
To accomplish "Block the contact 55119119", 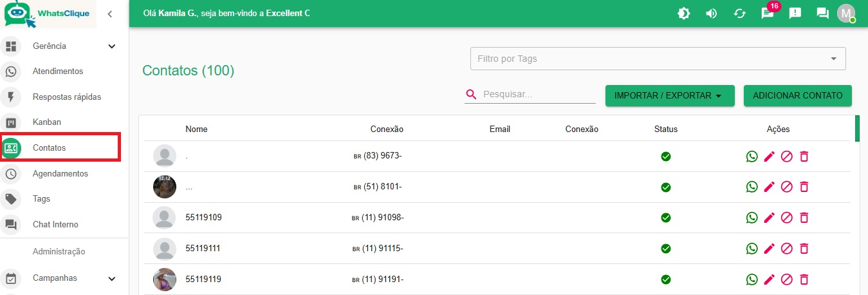I will [786, 280].
